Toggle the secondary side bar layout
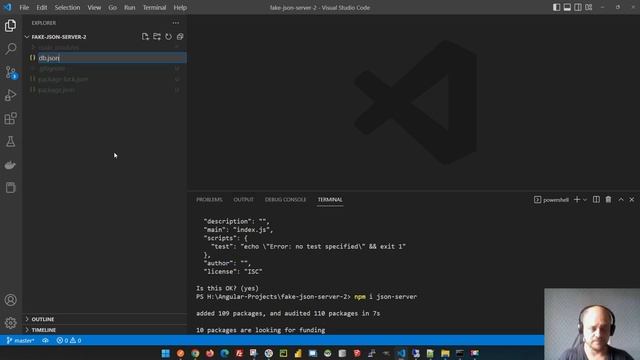Image resolution: width=640 pixels, height=360 pixels. 578,7
